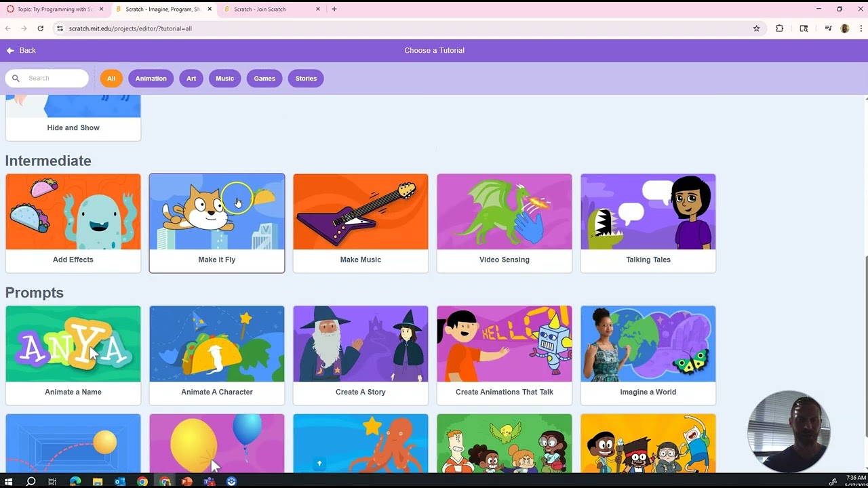Click the browser back arrow

click(8, 28)
